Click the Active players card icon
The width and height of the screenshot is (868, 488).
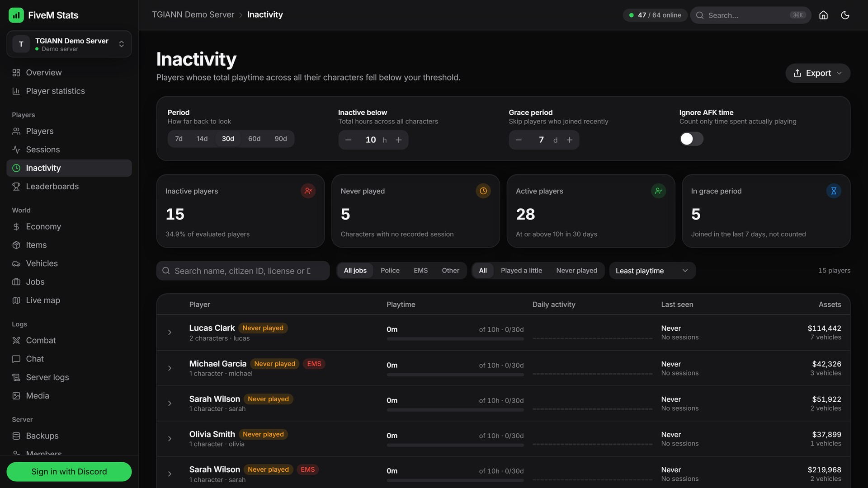coord(658,191)
